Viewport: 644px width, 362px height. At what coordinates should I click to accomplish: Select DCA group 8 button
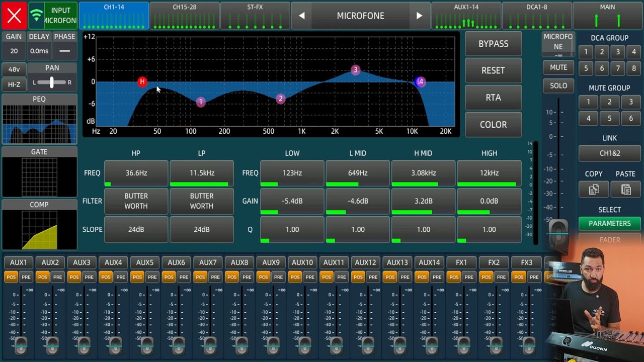tap(634, 68)
